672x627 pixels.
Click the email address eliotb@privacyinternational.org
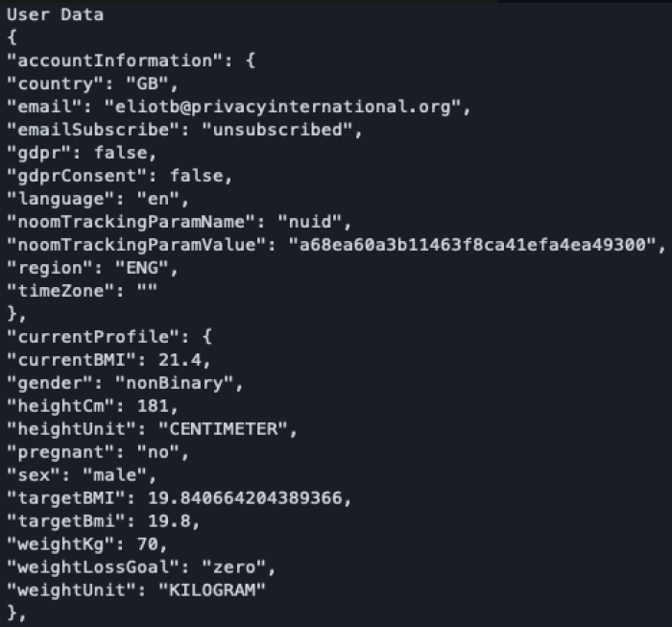(284, 107)
